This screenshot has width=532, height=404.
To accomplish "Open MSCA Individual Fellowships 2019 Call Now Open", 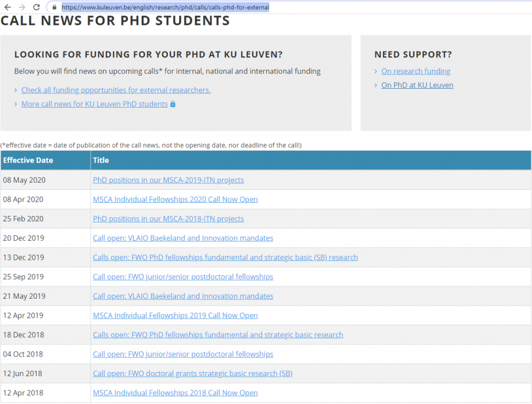I will click(x=175, y=315).
